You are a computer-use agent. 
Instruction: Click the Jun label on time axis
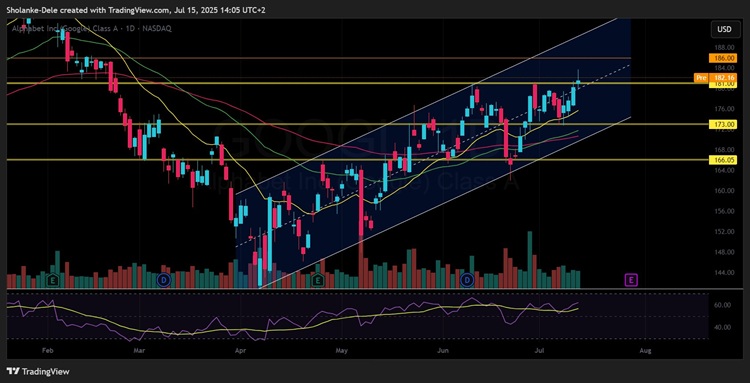(443, 351)
